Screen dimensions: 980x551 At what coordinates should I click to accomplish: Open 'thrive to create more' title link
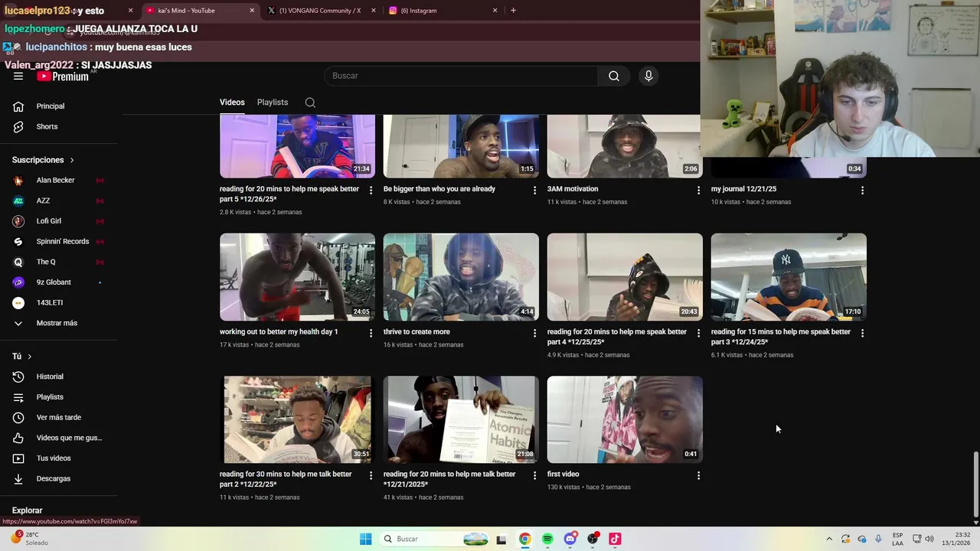416,332
